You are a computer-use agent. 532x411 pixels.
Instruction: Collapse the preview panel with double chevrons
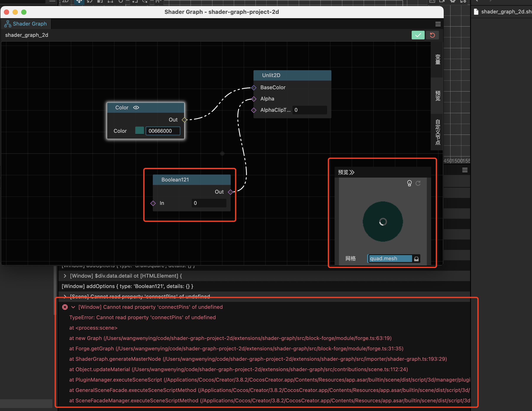[x=352, y=172]
